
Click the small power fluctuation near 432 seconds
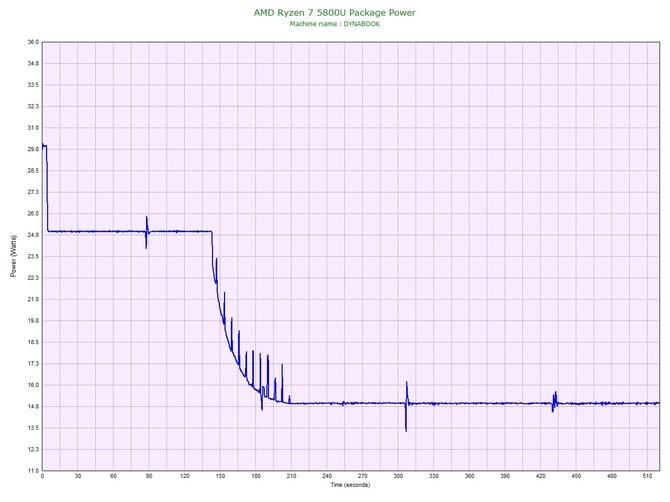click(x=555, y=402)
